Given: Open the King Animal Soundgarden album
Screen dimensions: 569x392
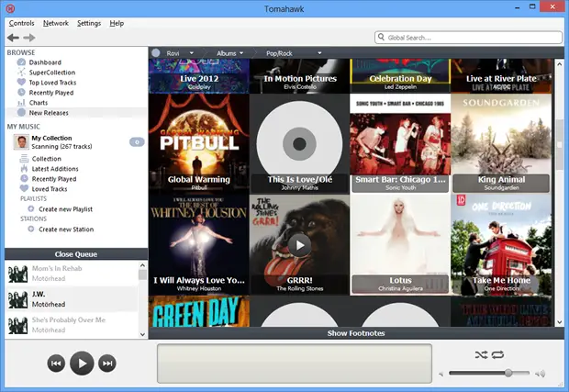Looking at the screenshot, I should coord(501,143).
